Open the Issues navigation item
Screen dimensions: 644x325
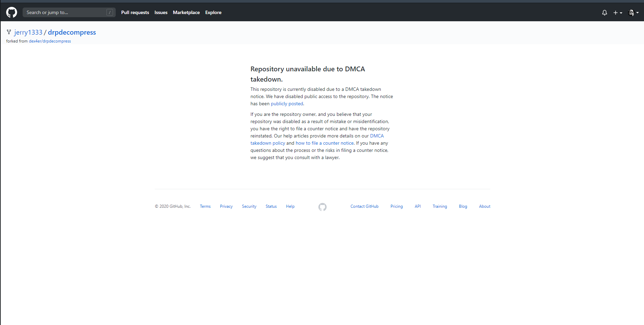tap(161, 12)
